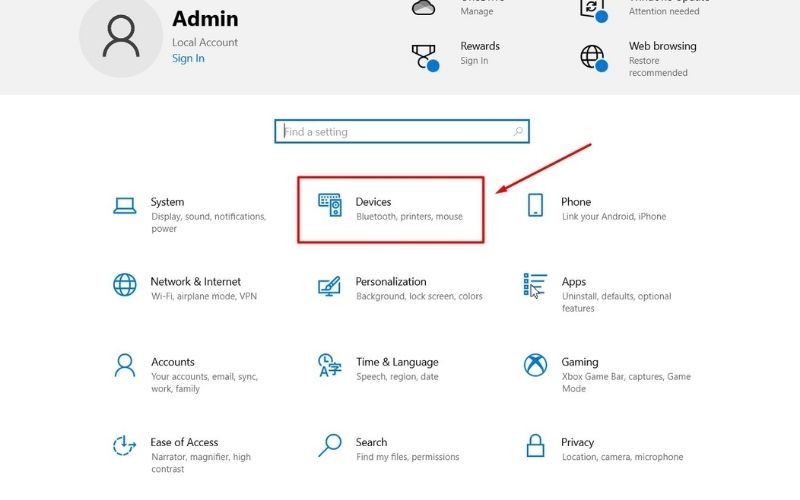
Task: Click 'Location, camera, microphone' description
Action: point(622,457)
